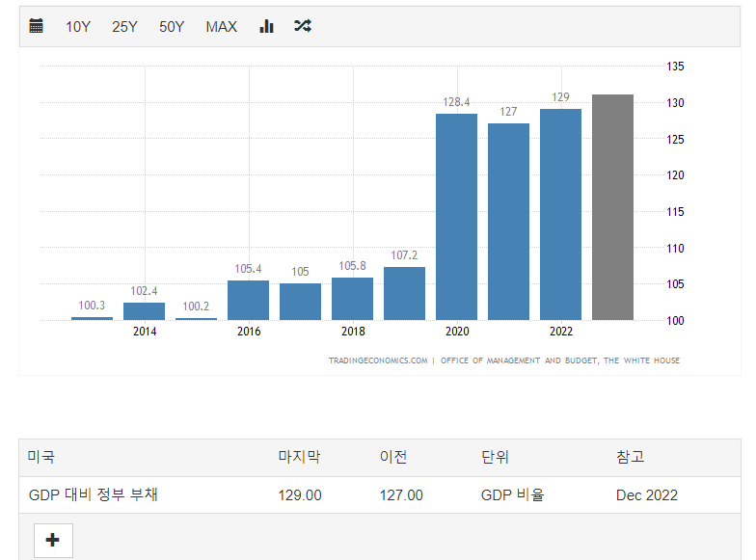The height and width of the screenshot is (560, 756).
Task: Click the 2018 x-axis label
Action: tap(353, 332)
